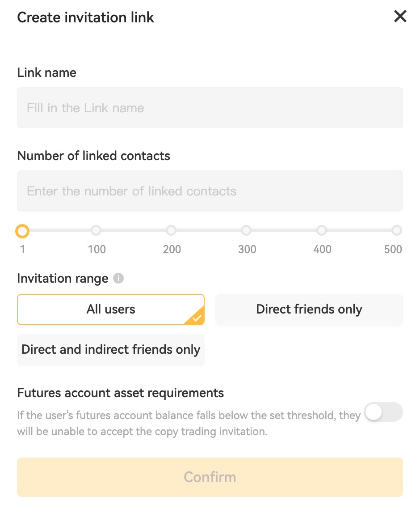Jump the slider to the 500 stop dot
Viewport: 420px width, 517px height.
(397, 231)
